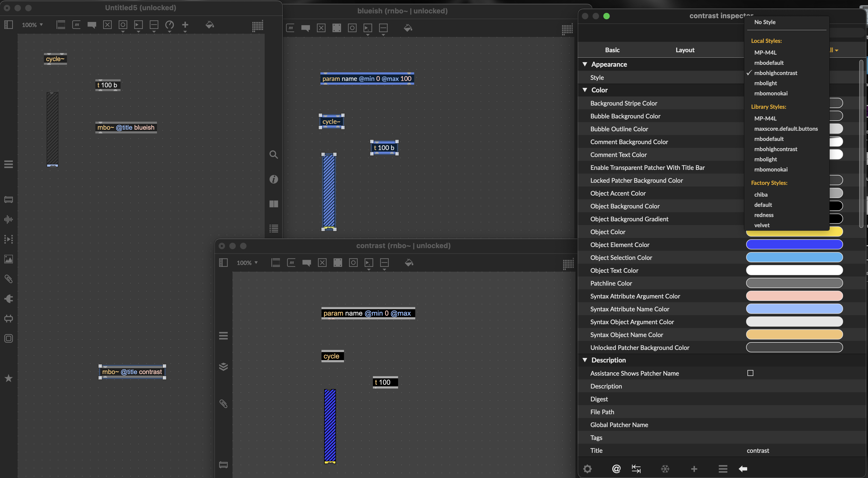This screenshot has height=478, width=868.
Task: Add a message object in Untitled5 toolbar
Action: tap(77, 25)
